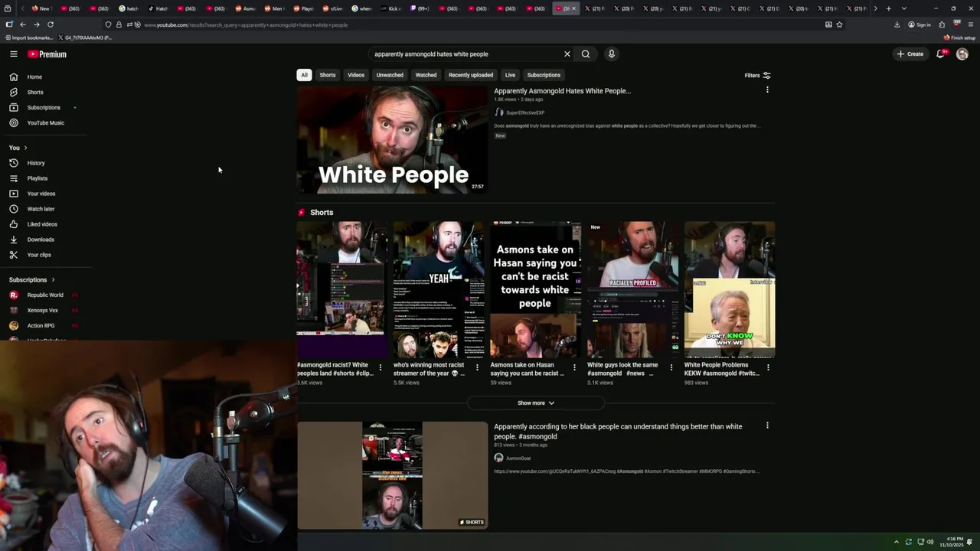Open the browser downloads icon
980x551 pixels.
coord(897,24)
